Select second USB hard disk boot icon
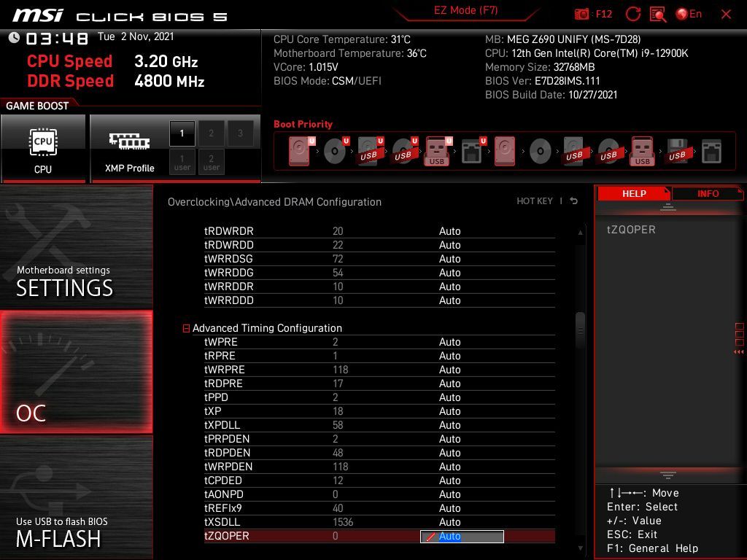The height and width of the screenshot is (560, 747). click(574, 151)
